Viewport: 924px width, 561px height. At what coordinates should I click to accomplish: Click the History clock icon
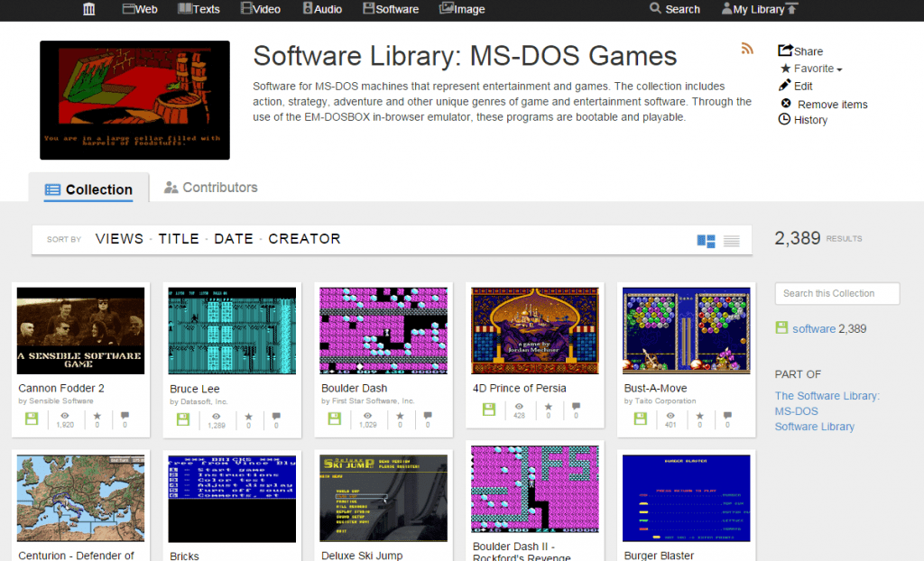click(784, 119)
